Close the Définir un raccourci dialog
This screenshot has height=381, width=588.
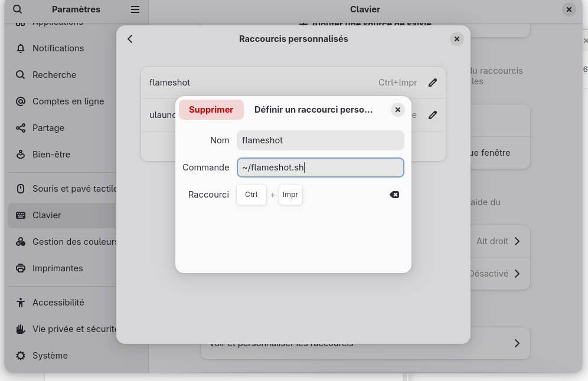398,110
